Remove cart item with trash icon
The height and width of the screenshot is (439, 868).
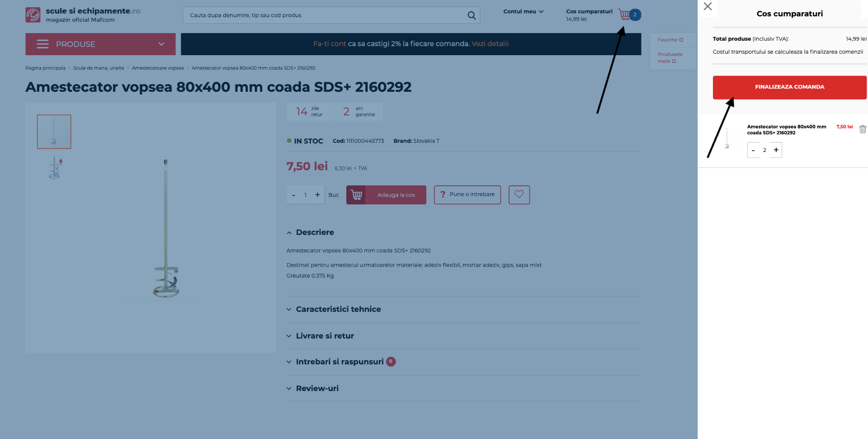point(863,129)
